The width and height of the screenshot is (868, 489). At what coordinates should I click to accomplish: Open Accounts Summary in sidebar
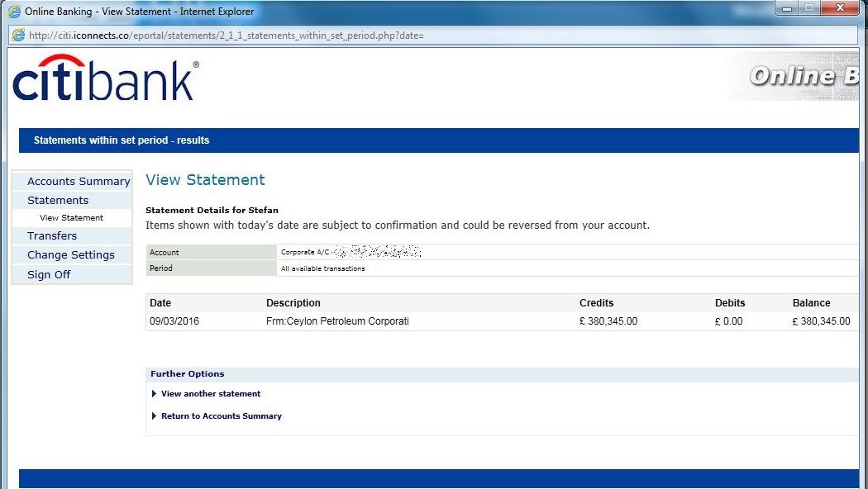pos(79,182)
